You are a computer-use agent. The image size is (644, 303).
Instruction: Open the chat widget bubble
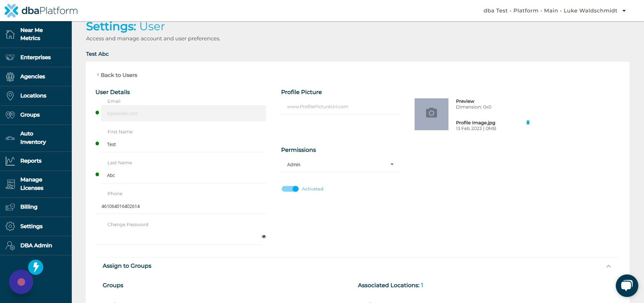coord(627,285)
